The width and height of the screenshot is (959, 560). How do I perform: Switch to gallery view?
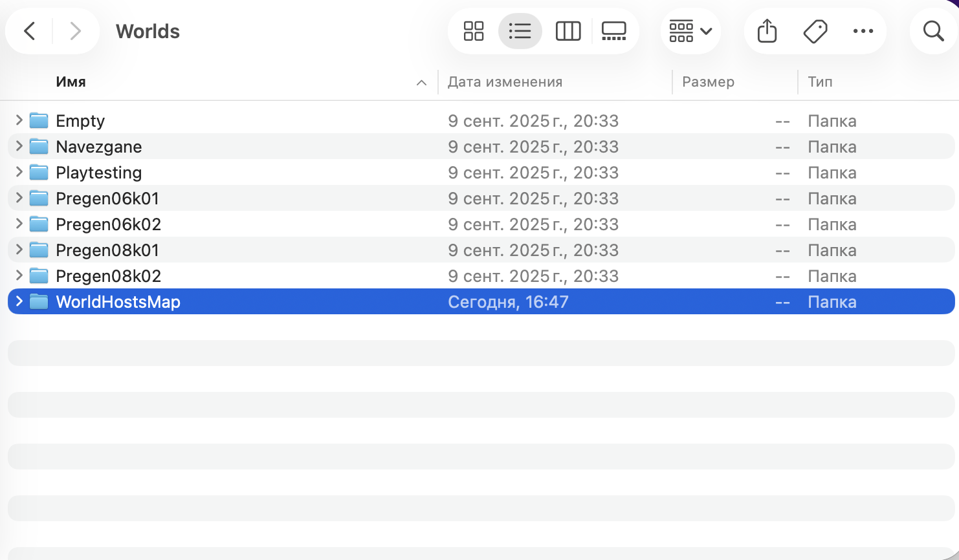coord(613,31)
